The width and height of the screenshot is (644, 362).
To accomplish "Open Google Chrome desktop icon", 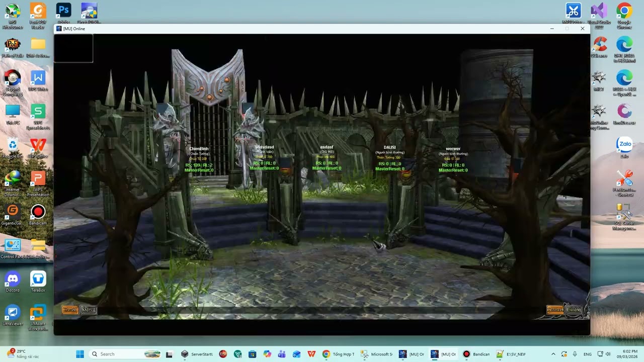I will 624,16.
